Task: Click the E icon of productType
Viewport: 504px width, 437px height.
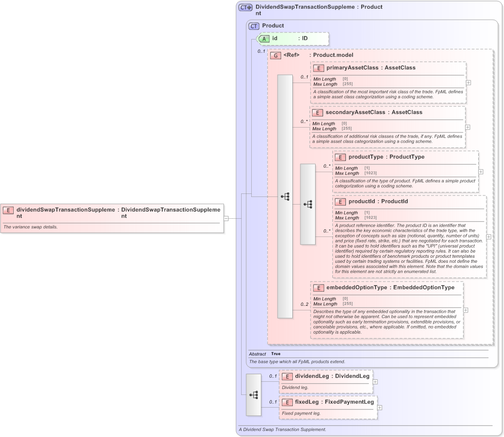Action: click(x=340, y=157)
